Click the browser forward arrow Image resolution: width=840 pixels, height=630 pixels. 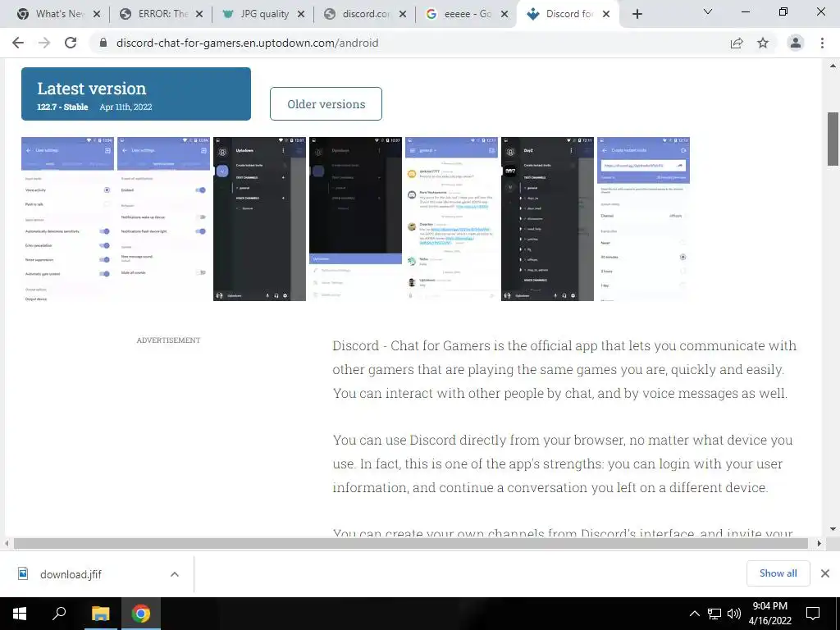[x=44, y=43]
